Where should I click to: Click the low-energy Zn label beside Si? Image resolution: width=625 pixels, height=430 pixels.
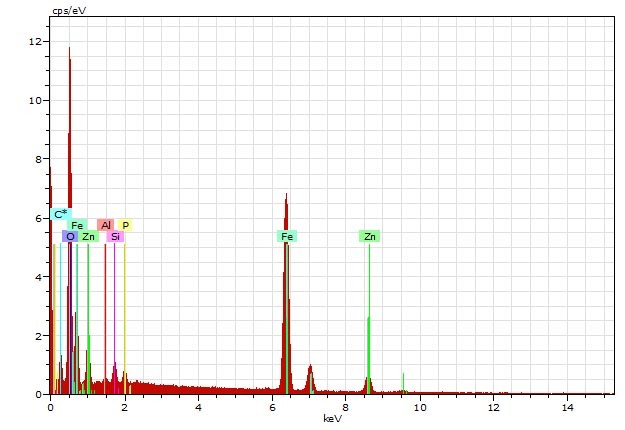pos(89,237)
